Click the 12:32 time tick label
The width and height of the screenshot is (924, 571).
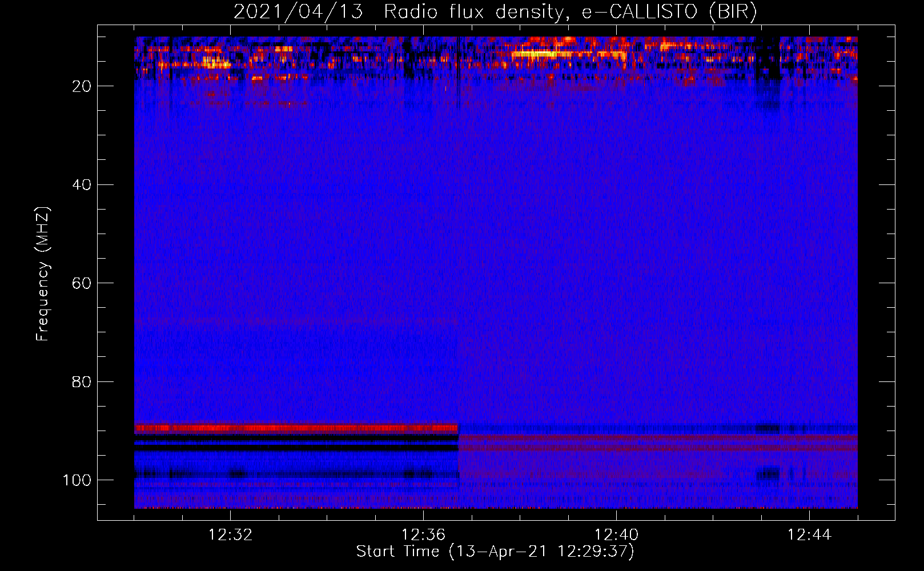[x=230, y=535]
